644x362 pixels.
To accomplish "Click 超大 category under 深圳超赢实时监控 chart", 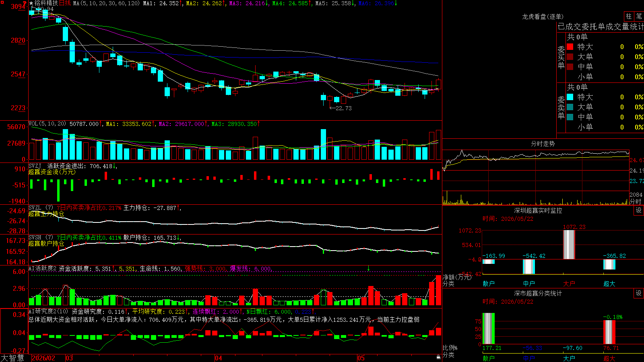I will point(609,284).
